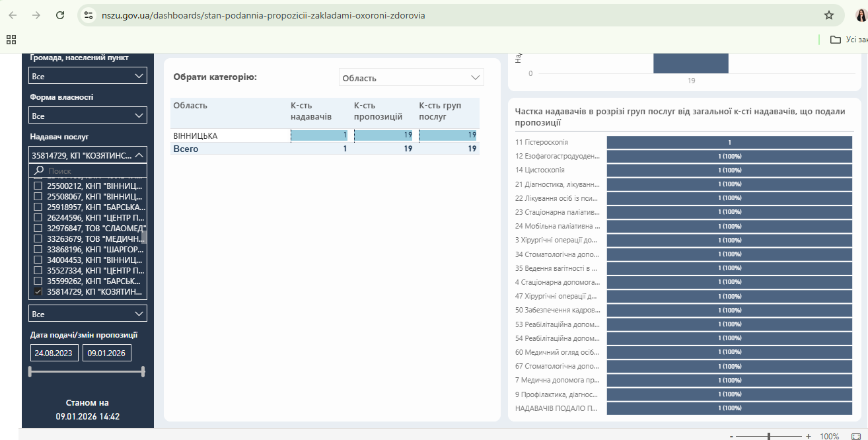Collapse the Надавач послуг dropdown list

coord(139,155)
